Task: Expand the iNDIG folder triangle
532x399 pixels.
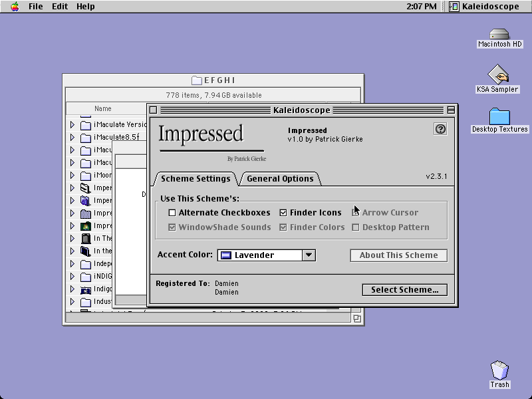Action: (x=72, y=276)
